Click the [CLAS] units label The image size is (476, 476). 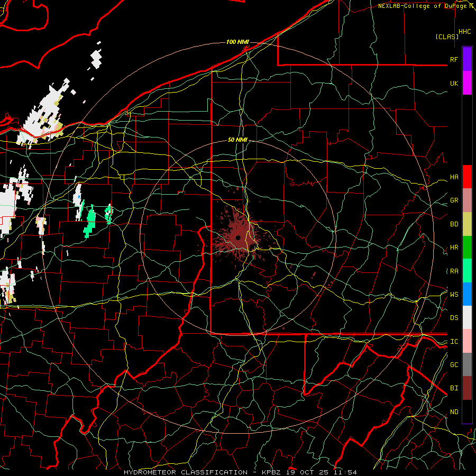(447, 36)
